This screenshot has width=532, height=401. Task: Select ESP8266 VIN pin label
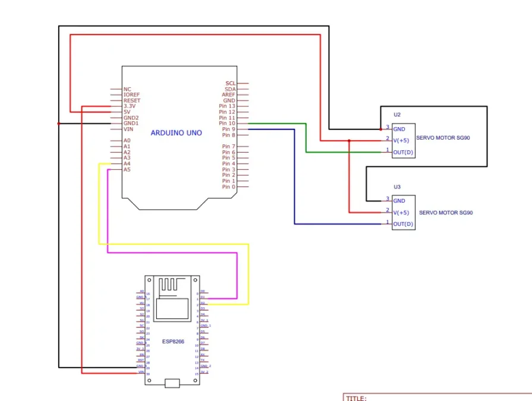(x=141, y=372)
